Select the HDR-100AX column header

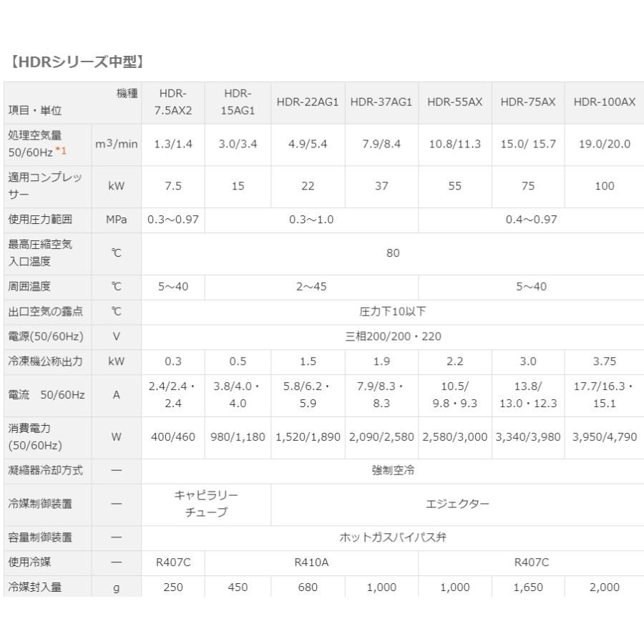(604, 102)
